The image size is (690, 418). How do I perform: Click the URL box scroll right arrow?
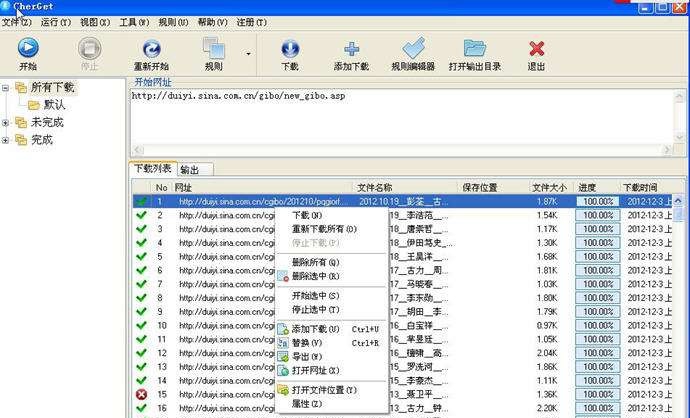(667, 150)
